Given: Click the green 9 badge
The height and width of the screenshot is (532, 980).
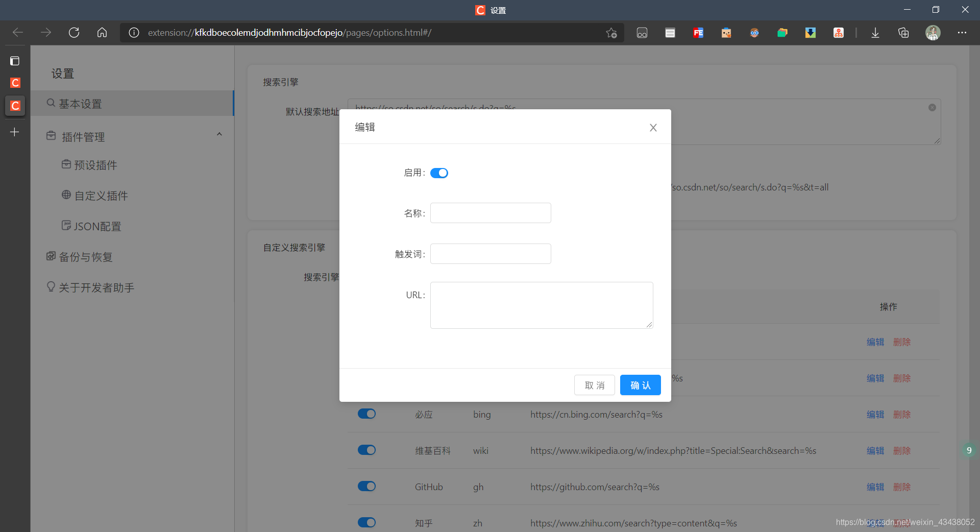Looking at the screenshot, I should [969, 450].
